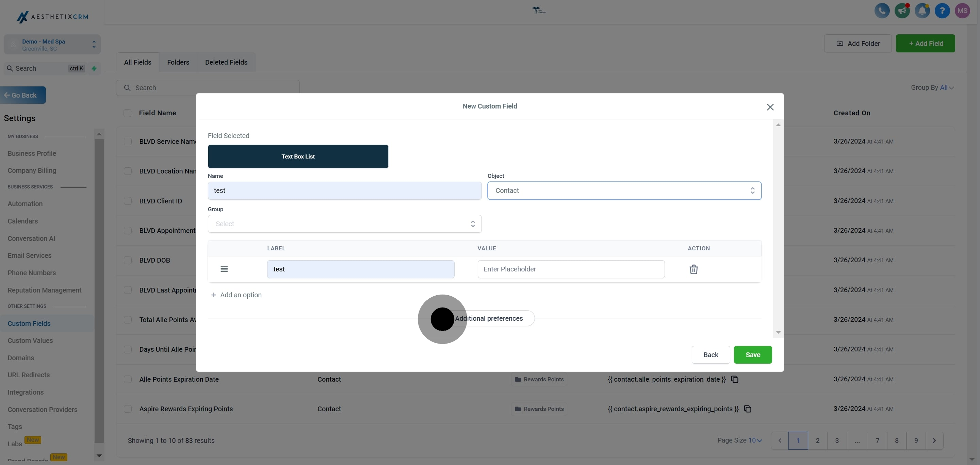Screen dimensions: 980x465
Task: Open the Object dropdown showing Contact
Action: [624, 190]
